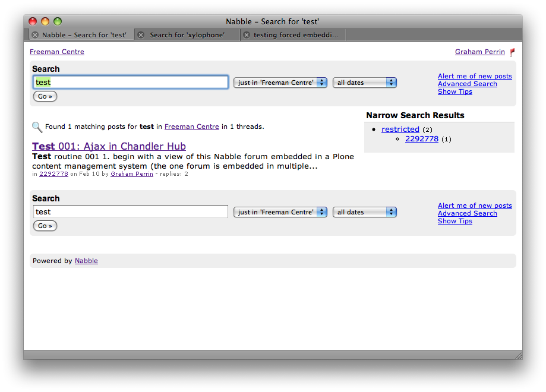The image size is (546, 392).
Task: Switch to 'testing forced embeddi...' tab
Action: click(296, 35)
